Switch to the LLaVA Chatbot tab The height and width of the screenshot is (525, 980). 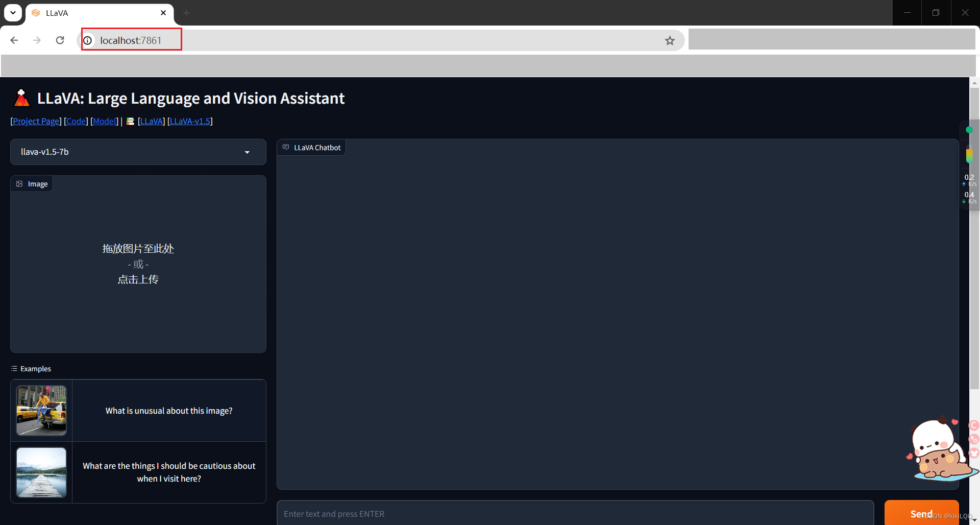pyautogui.click(x=316, y=148)
